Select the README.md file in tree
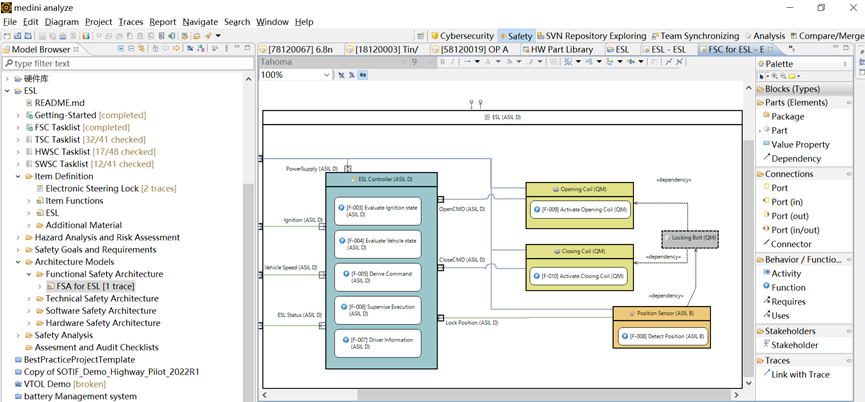This screenshot has width=865, height=402. click(55, 103)
